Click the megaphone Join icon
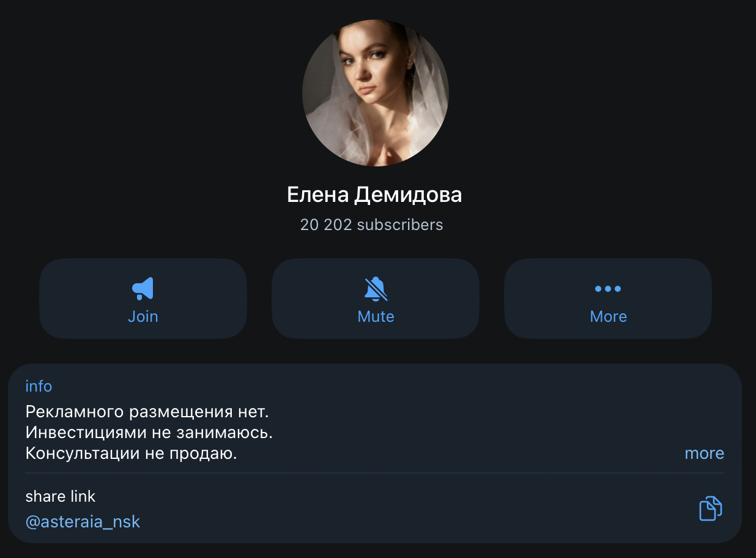 click(143, 288)
